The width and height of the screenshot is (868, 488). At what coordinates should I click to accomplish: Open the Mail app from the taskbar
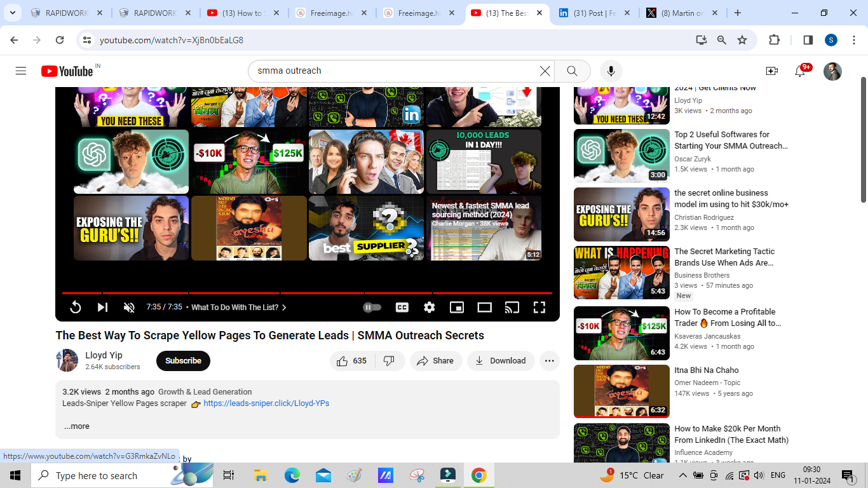point(323,475)
